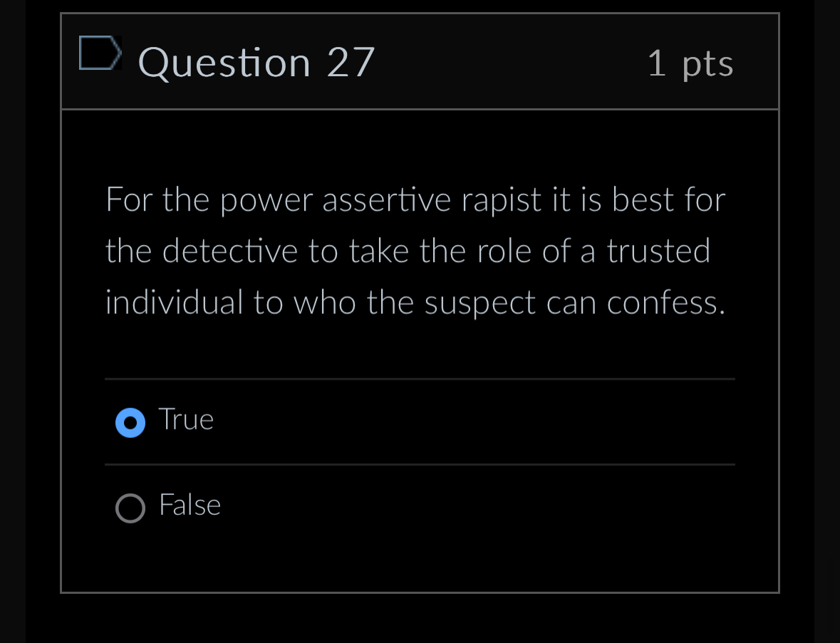Click the False answer label
The height and width of the screenshot is (643, 840).
click(x=190, y=506)
